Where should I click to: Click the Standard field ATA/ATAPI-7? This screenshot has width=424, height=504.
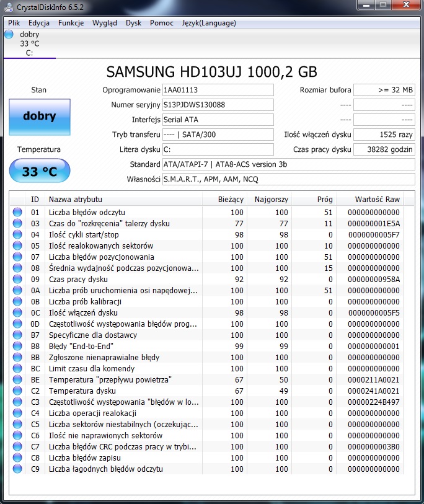289,164
